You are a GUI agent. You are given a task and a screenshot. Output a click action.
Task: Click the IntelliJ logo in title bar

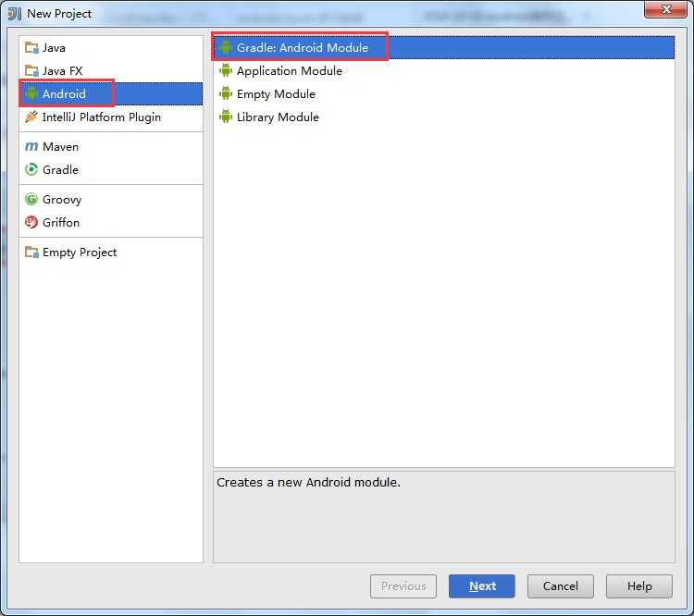tap(15, 14)
